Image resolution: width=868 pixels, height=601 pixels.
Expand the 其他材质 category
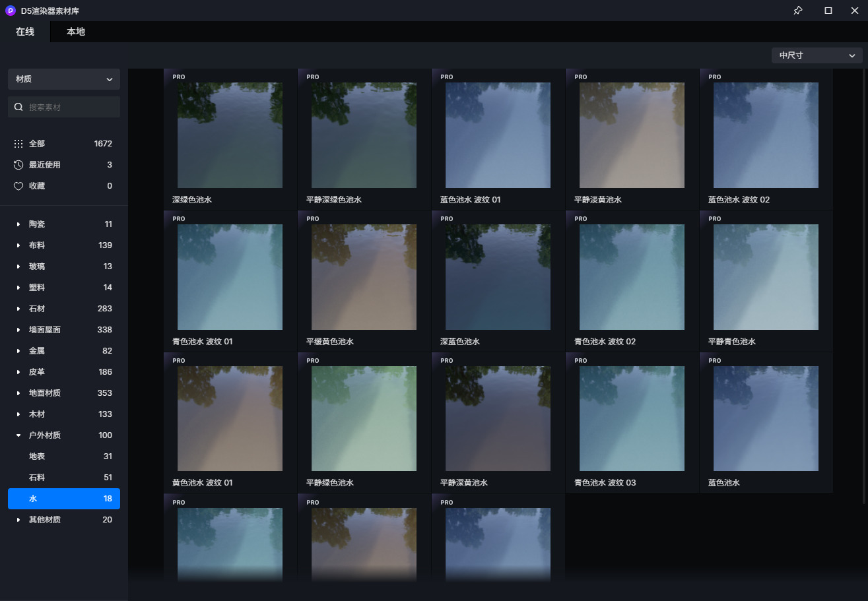point(18,520)
